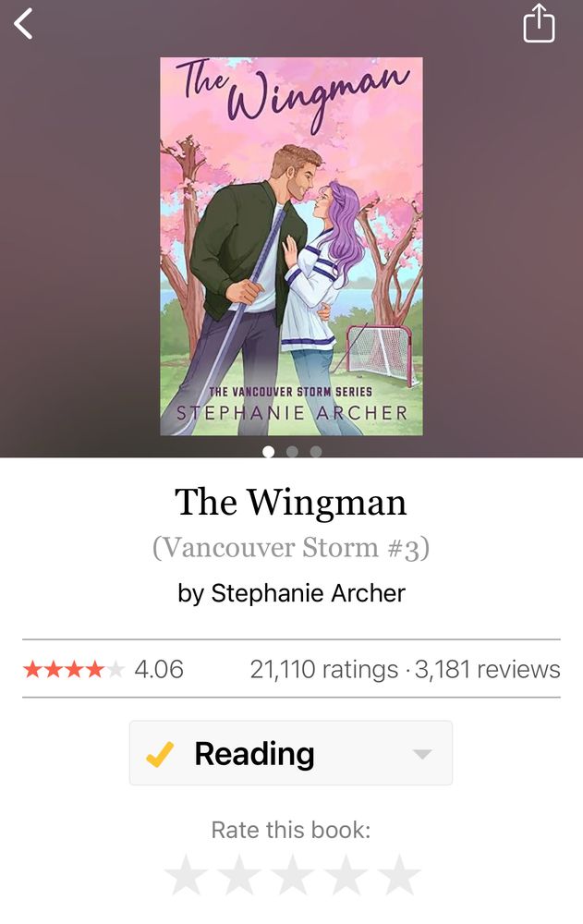Viewport: 583px width, 924px height.
Task: Switch to third cover image dot
Action: (x=316, y=452)
